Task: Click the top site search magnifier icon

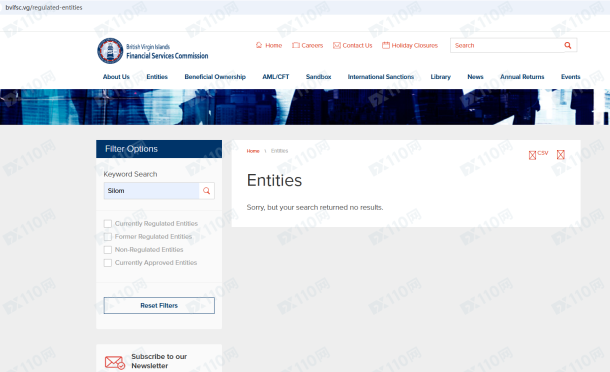Action: coord(568,45)
